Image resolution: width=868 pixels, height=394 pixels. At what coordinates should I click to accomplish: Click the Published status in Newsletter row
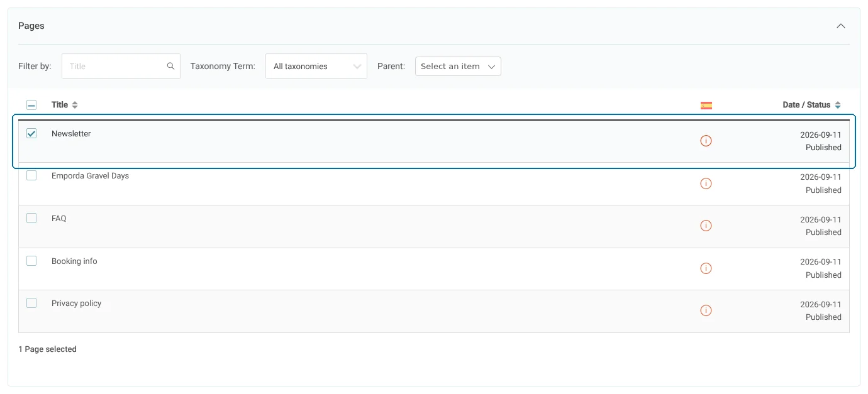click(823, 148)
